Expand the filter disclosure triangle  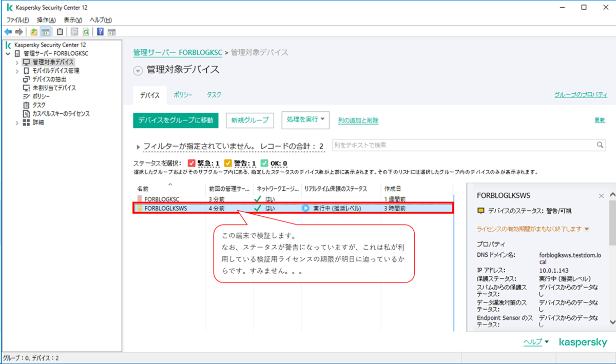point(138,147)
